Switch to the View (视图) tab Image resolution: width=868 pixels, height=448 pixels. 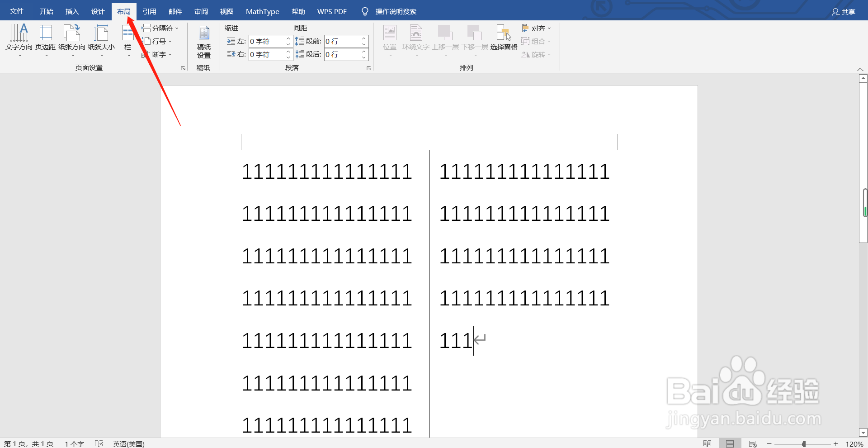pyautogui.click(x=226, y=11)
